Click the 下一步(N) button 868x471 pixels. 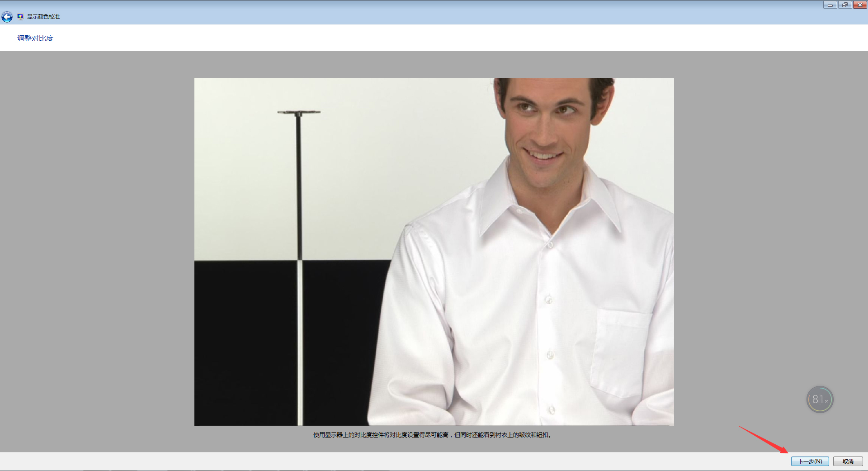click(x=810, y=461)
